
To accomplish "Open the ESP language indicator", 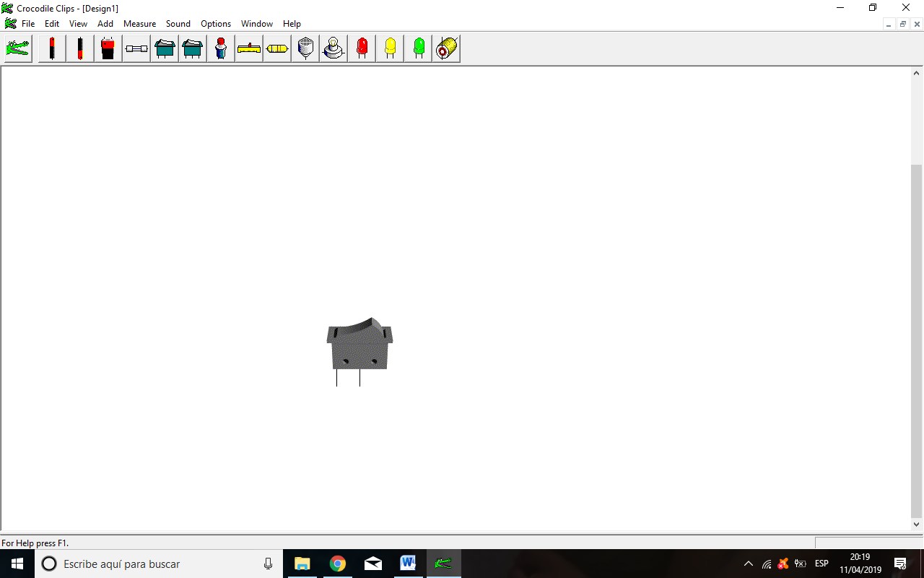I will point(821,564).
